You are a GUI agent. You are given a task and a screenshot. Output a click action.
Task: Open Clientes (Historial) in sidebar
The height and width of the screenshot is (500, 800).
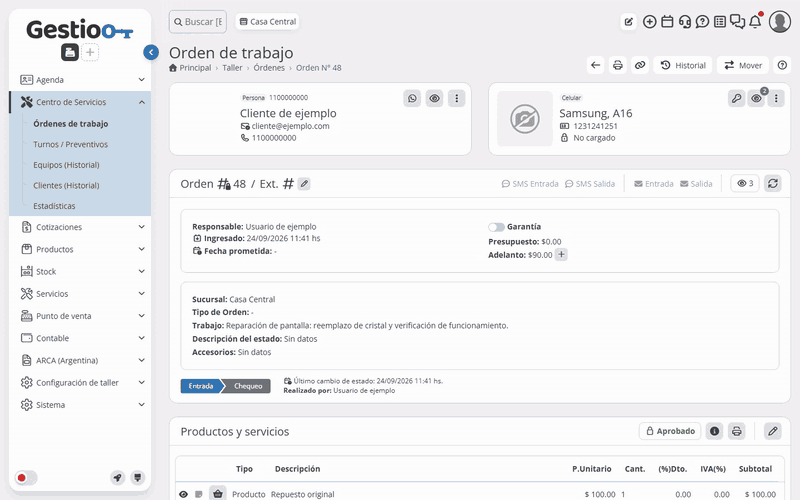tap(66, 185)
